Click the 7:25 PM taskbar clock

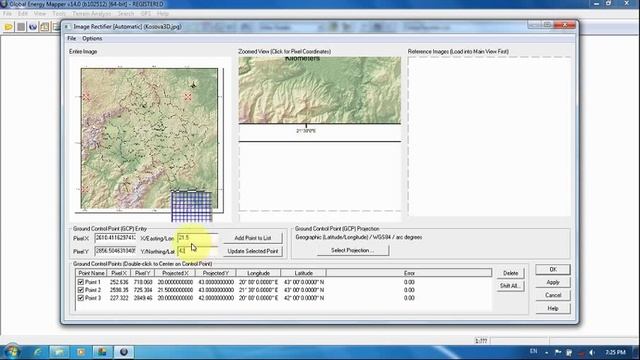tap(616, 352)
